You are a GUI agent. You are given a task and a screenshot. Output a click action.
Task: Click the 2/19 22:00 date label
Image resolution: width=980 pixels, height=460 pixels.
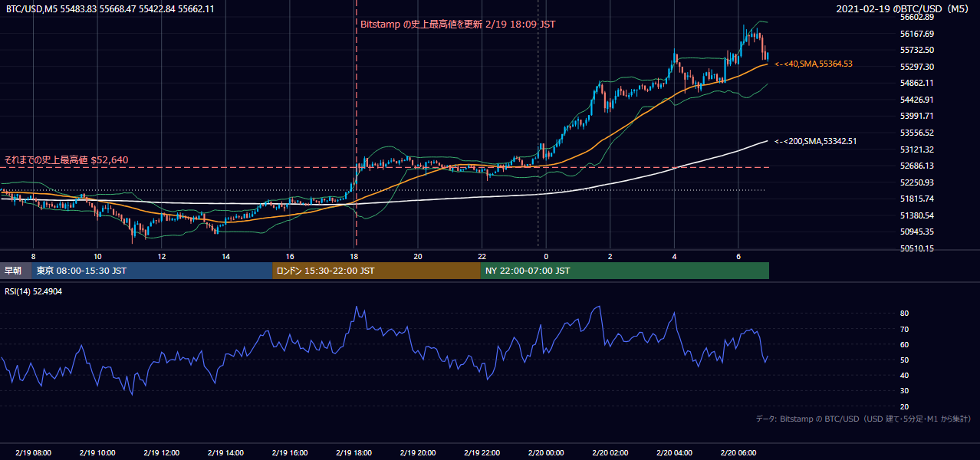point(482,453)
